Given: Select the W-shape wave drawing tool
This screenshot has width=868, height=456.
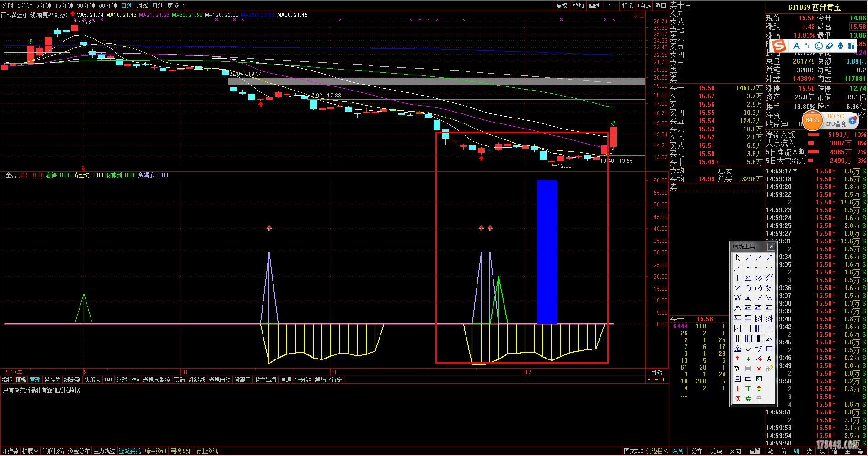Looking at the screenshot, I should (x=738, y=298).
